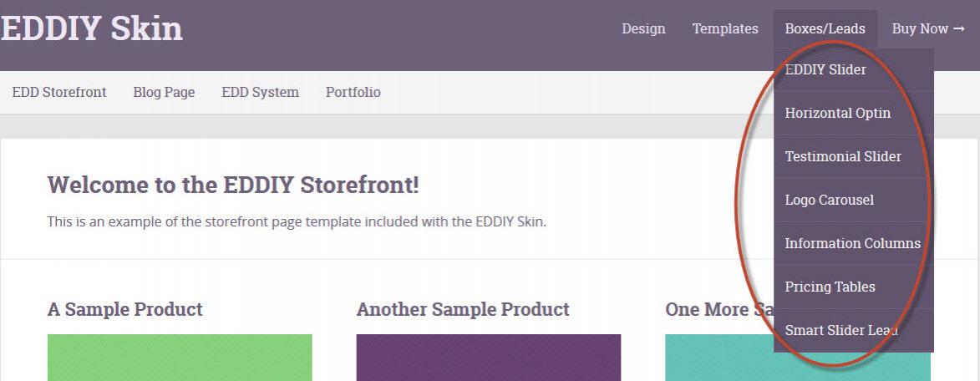The image size is (980, 381).
Task: Open the Blog Page link
Action: tap(164, 93)
